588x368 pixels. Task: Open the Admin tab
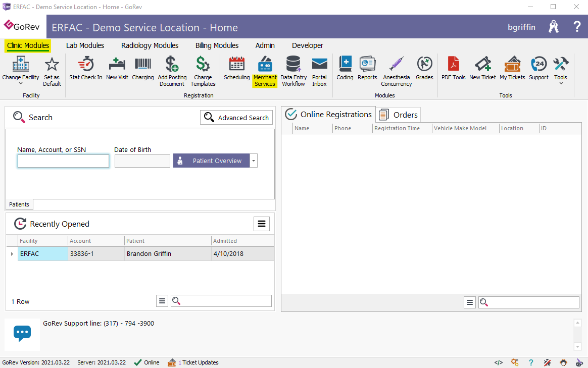click(x=265, y=45)
